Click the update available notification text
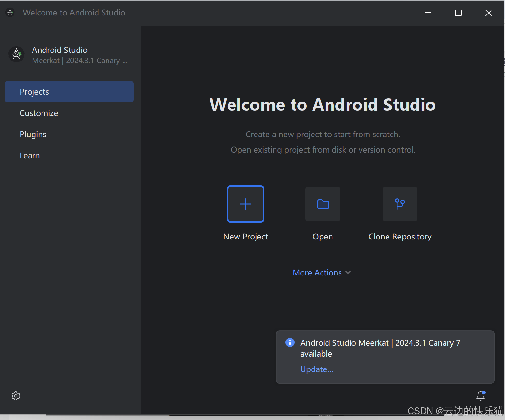Screen dimensions: 505x420 (380, 348)
